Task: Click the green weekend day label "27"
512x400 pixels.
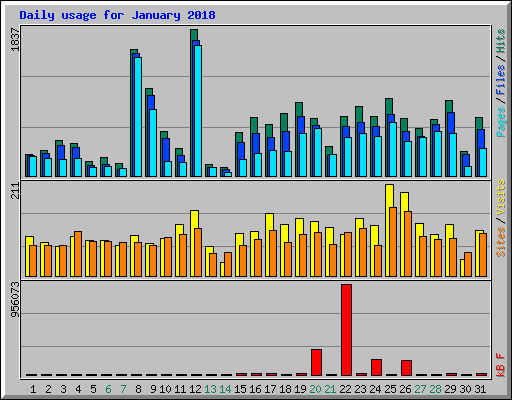Action: coord(420,389)
